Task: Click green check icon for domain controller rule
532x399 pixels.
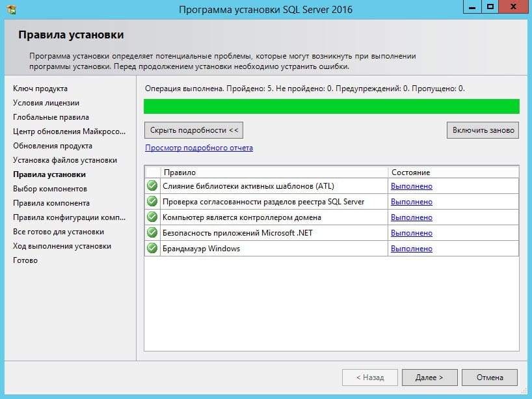Action: [x=152, y=217]
